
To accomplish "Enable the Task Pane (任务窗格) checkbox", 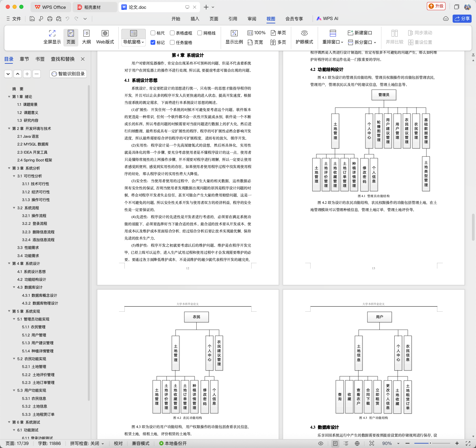I will pyautogui.click(x=172, y=42).
